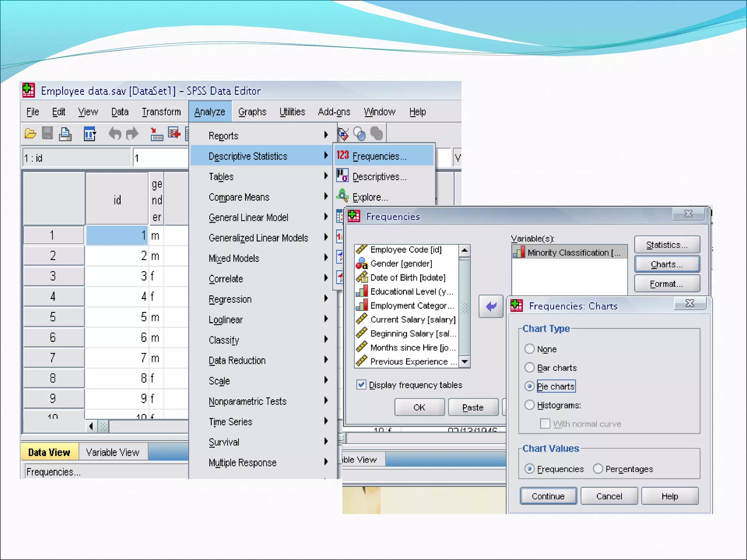
Task: Click the Print icon in toolbar
Action: point(65,134)
